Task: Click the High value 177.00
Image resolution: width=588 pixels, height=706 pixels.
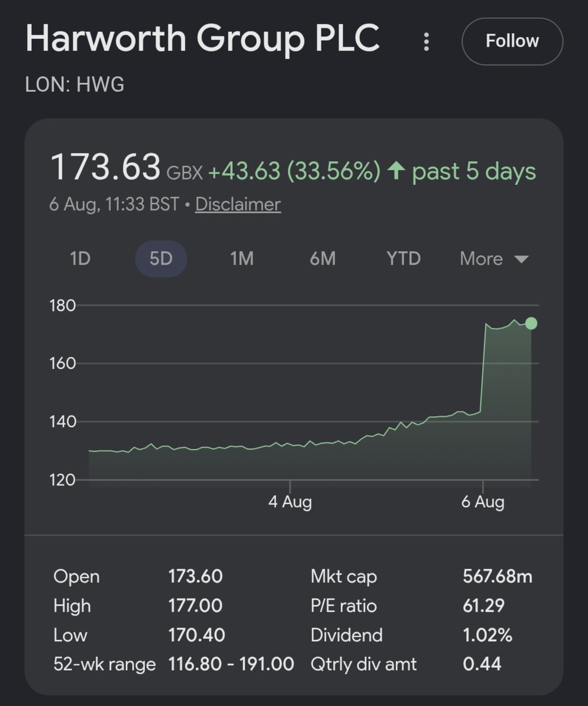Action: pyautogui.click(x=196, y=605)
